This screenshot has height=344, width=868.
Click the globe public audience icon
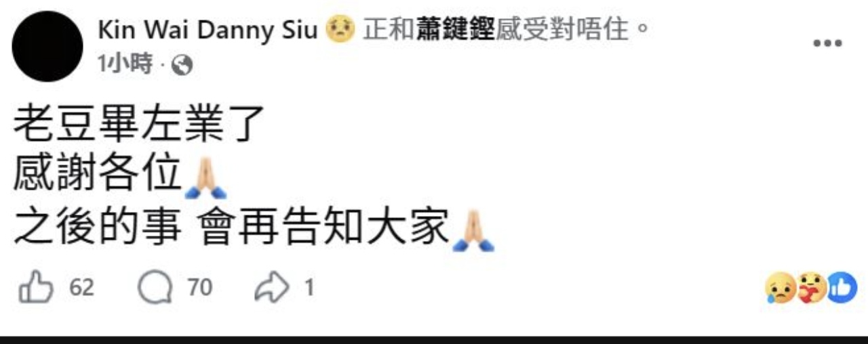coord(182,66)
